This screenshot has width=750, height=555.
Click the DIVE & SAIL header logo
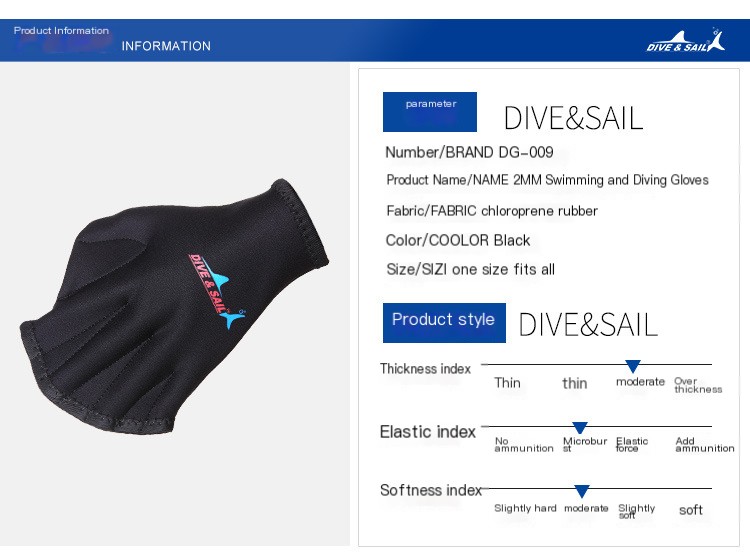click(x=685, y=40)
